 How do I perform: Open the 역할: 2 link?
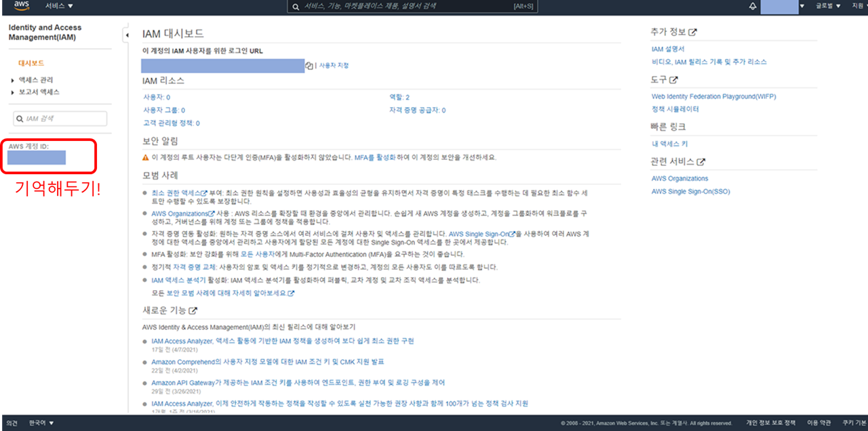click(x=399, y=98)
